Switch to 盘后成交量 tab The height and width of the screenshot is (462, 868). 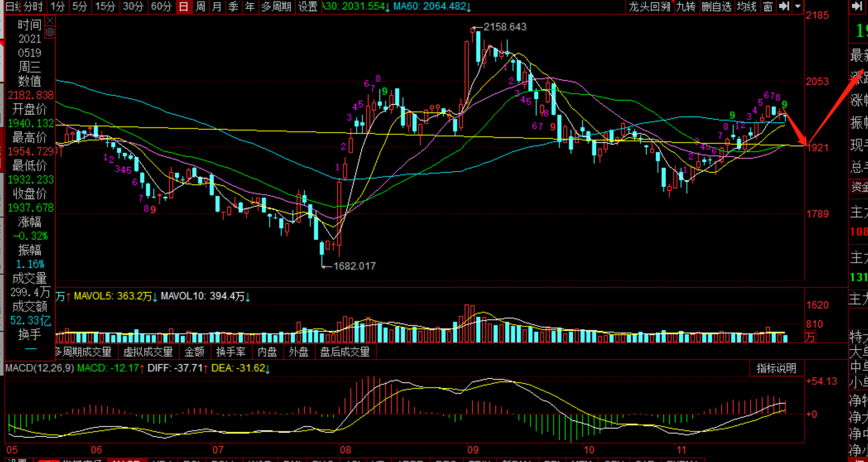345,352
